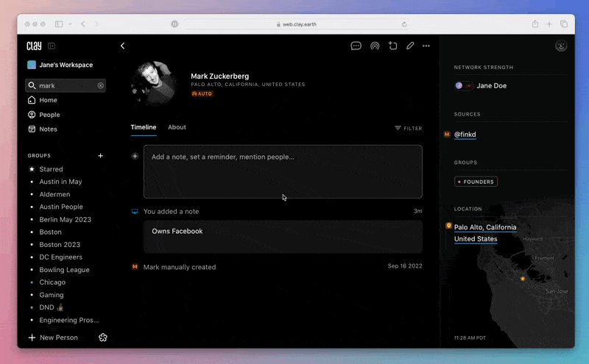This screenshot has width=589, height=364.
Task: Open the Owns Facebook note
Action: point(283,237)
